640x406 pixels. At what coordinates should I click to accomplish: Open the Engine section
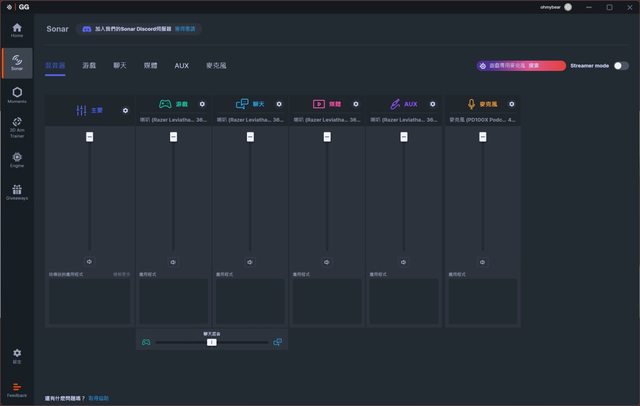[17, 159]
